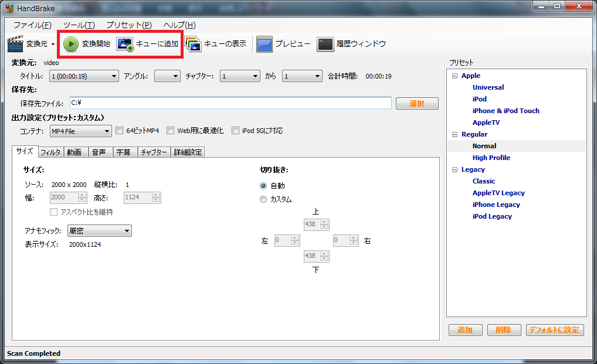Viewport: 597px width, 364px height.
Task: Select the 自動 crop radio button
Action: click(263, 186)
